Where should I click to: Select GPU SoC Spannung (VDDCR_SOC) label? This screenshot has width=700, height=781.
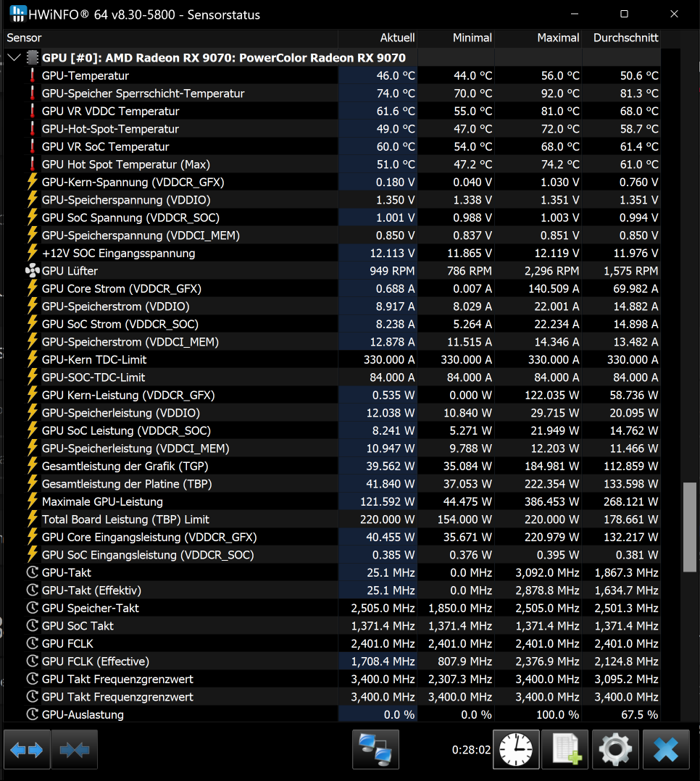(130, 217)
